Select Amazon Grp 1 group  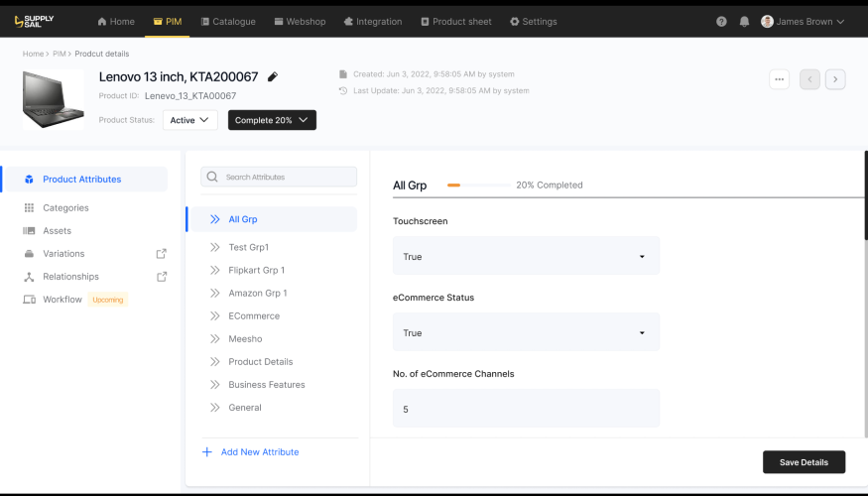(x=257, y=293)
